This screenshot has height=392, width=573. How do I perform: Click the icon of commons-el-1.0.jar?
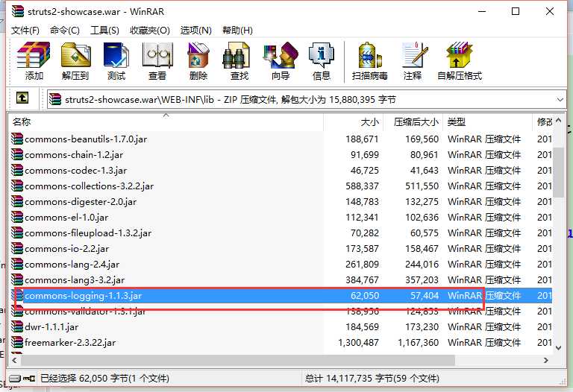pos(17,217)
